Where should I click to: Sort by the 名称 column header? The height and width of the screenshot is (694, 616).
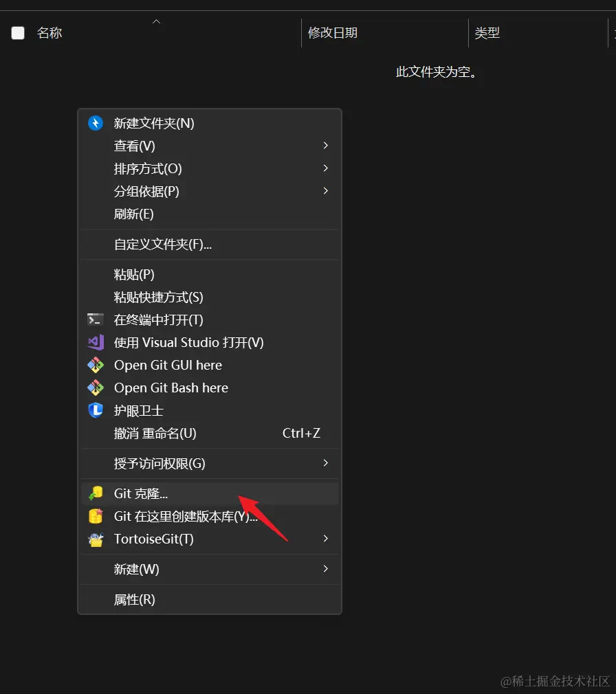coord(49,33)
